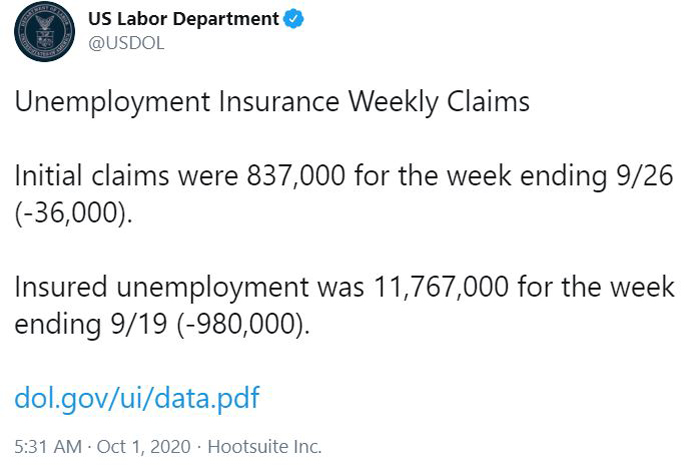Image resolution: width=700 pixels, height=465 pixels.
Task: Click the 837,000 initial claims figure
Action: (x=296, y=175)
